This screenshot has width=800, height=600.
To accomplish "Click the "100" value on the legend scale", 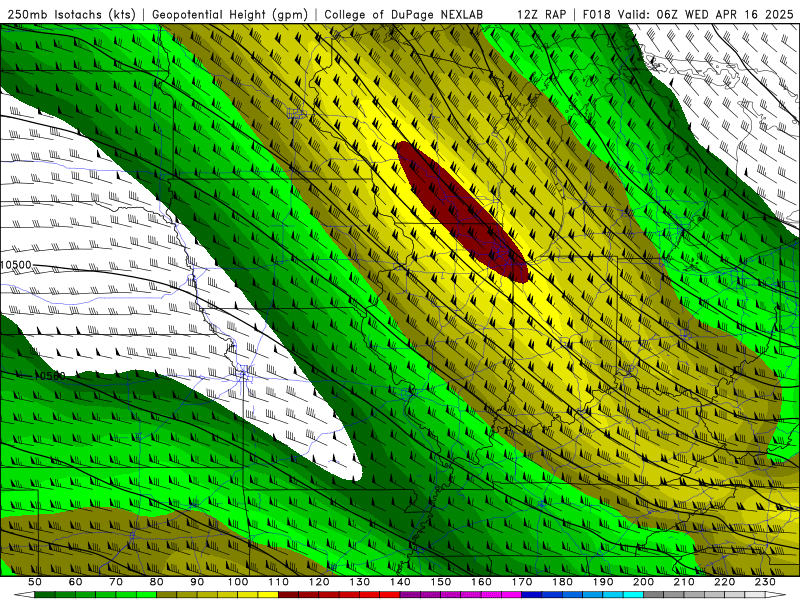I will [x=238, y=582].
